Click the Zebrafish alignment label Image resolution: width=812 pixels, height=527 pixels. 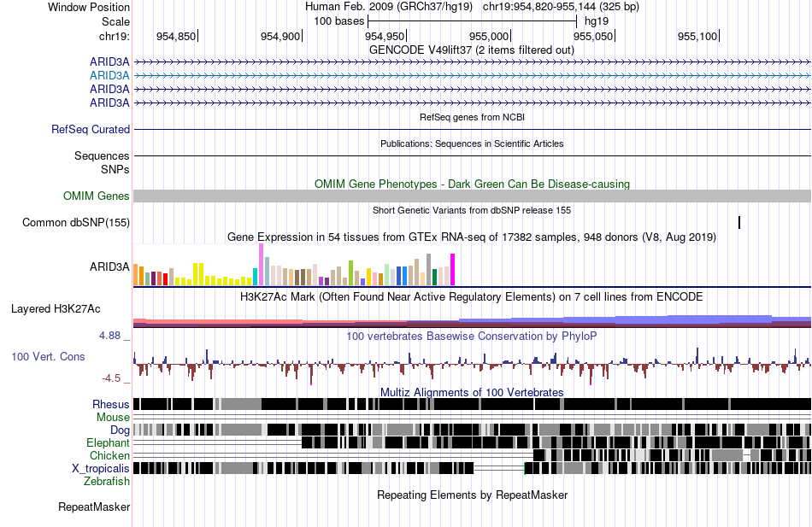(x=107, y=482)
